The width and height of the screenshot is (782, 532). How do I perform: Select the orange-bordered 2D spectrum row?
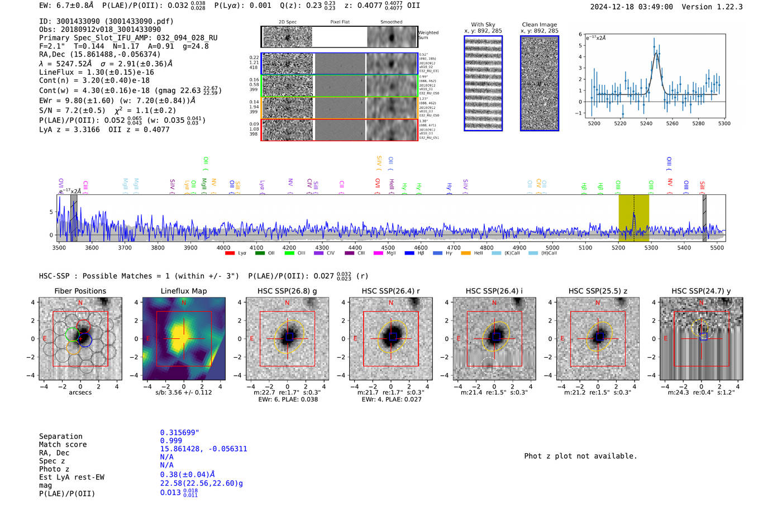(340, 107)
